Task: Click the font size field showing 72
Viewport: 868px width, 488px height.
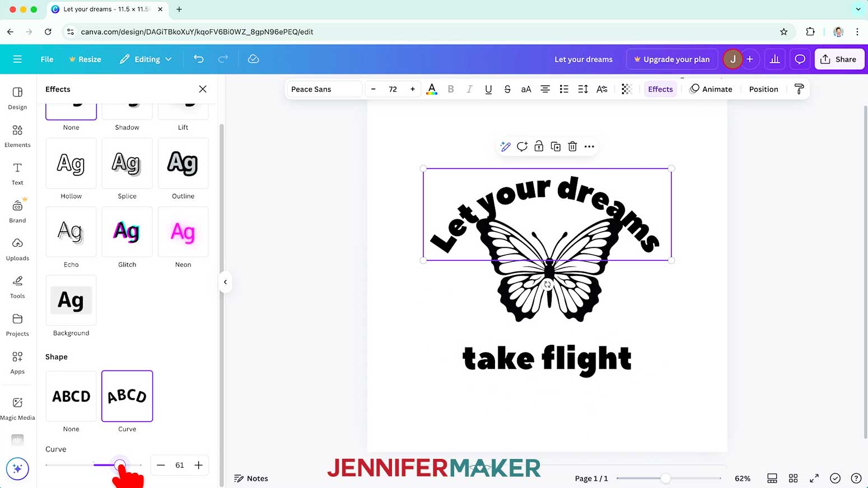Action: click(x=393, y=89)
